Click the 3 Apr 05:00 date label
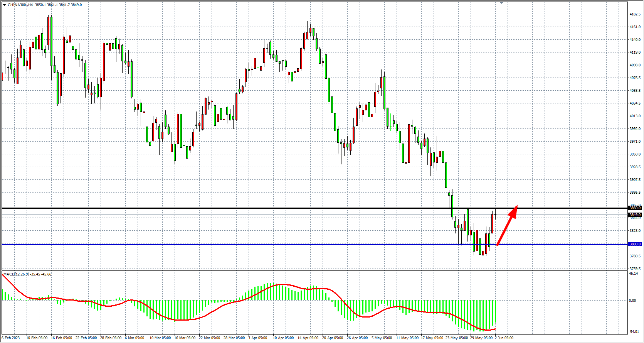The height and width of the screenshot is (343, 644). click(257, 338)
